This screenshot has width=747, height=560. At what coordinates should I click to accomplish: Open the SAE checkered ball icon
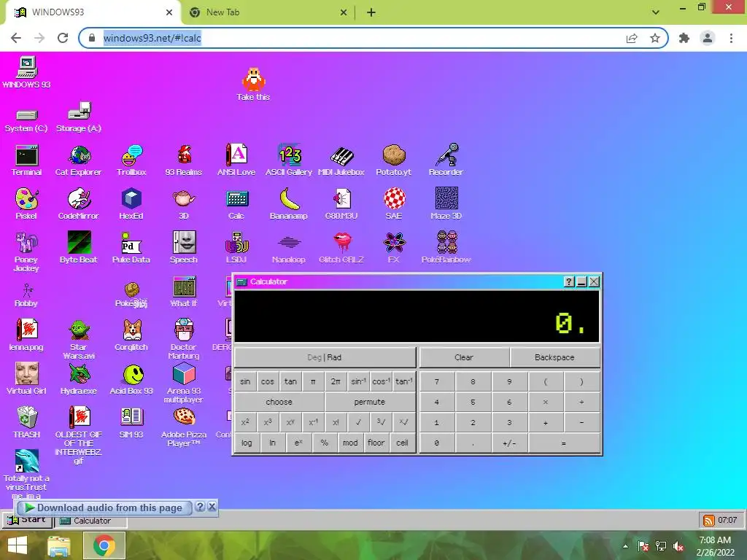(x=394, y=203)
